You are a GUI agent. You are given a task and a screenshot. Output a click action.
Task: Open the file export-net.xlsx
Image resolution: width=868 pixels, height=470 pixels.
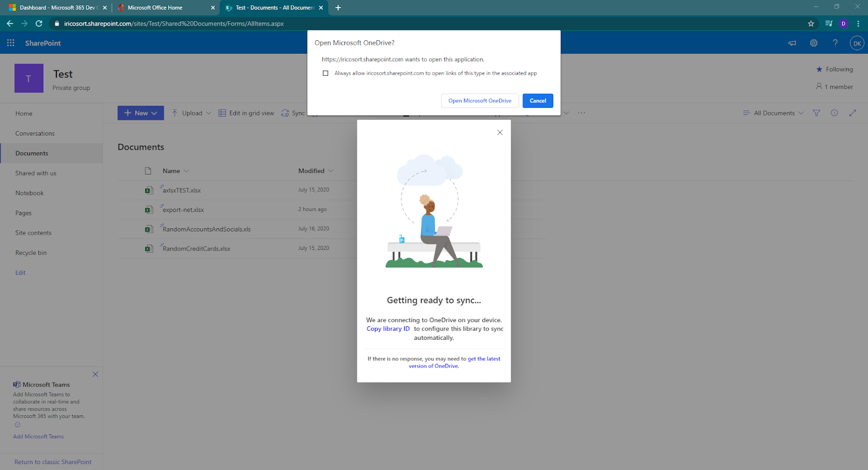[183, 210]
